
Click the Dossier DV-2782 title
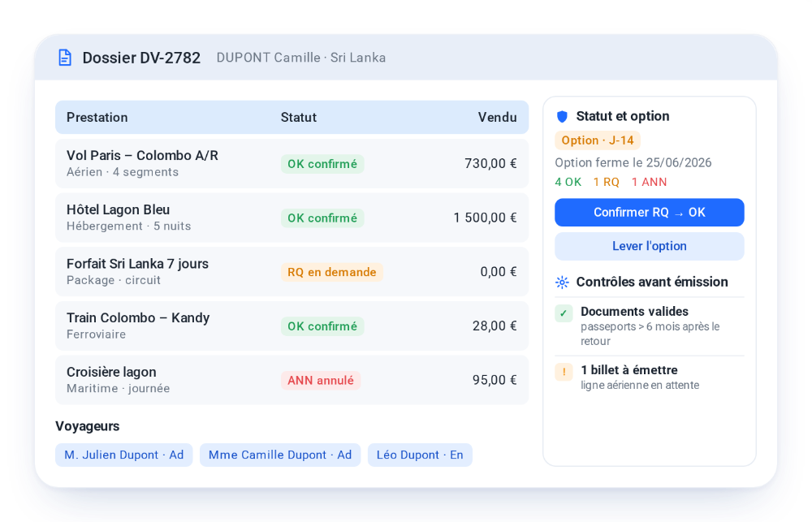click(x=141, y=58)
